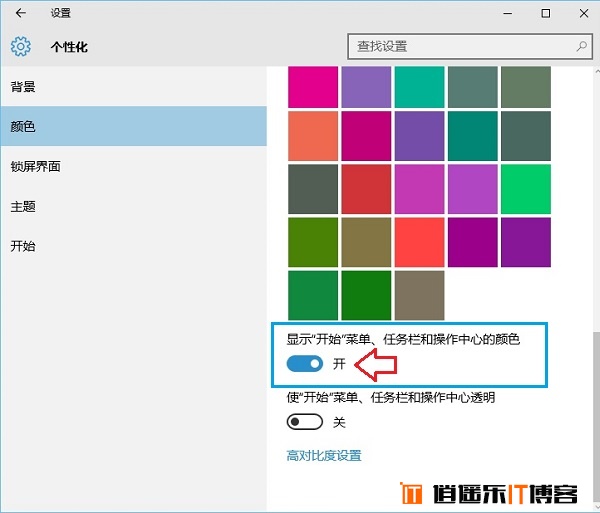Image resolution: width=600 pixels, height=513 pixels.
Task: Select the 颜色 section
Action: 134,126
